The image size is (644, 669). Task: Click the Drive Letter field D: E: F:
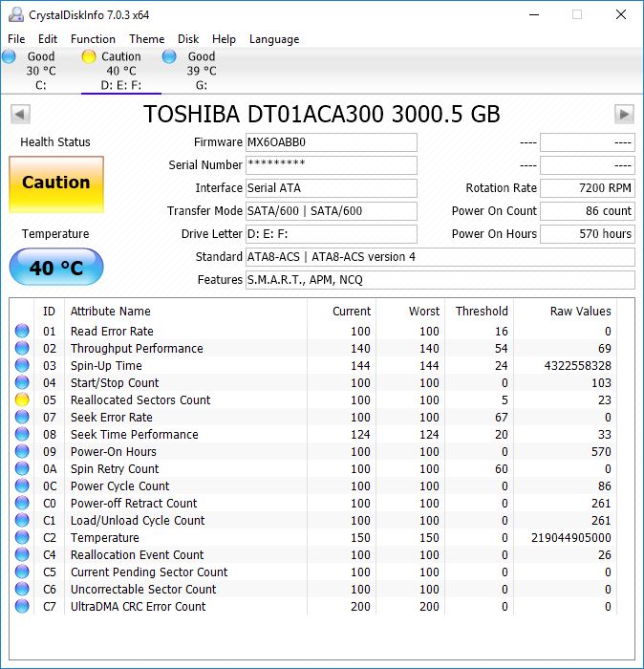pyautogui.click(x=332, y=234)
